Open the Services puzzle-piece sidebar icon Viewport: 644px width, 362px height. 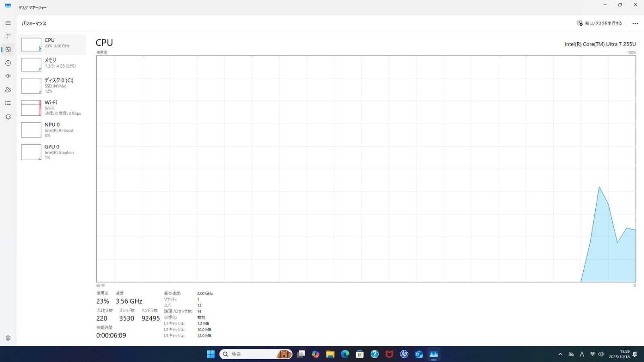[8, 117]
